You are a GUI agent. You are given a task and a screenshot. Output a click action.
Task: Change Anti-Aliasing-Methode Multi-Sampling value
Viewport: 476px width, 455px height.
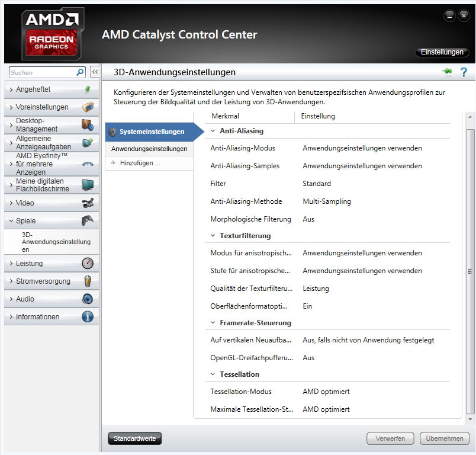327,201
